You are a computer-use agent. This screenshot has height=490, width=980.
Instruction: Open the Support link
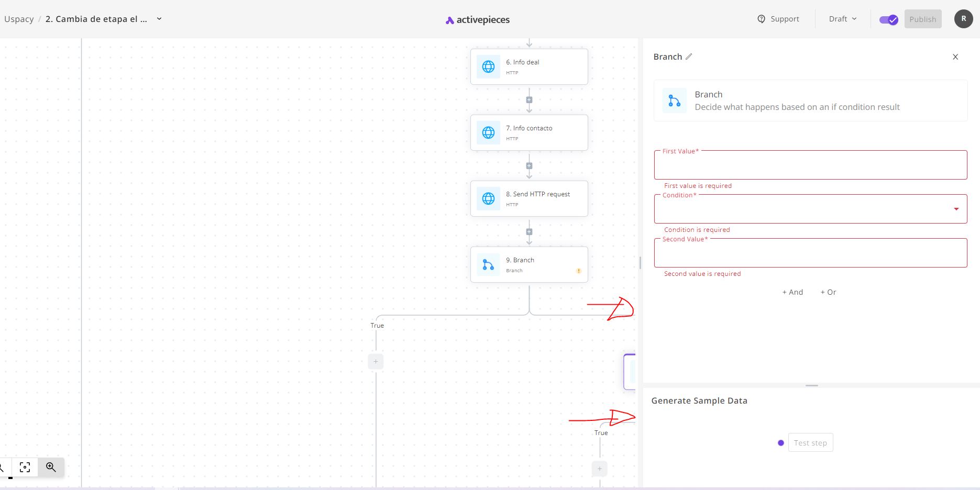tap(778, 19)
